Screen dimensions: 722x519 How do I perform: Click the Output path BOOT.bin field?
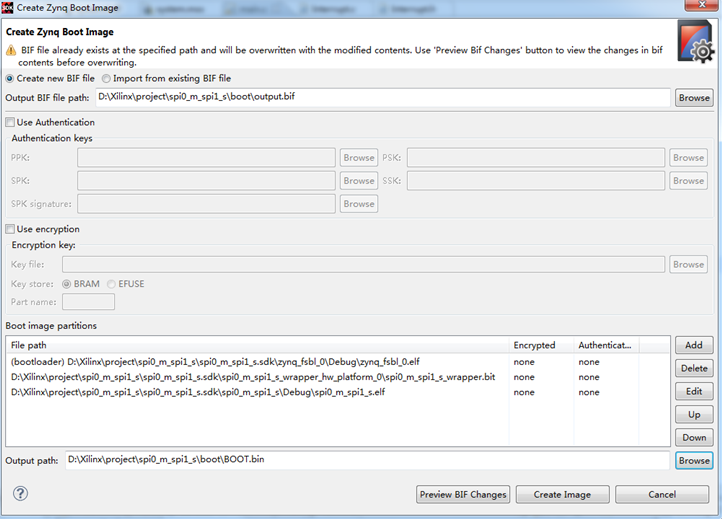[367, 460]
